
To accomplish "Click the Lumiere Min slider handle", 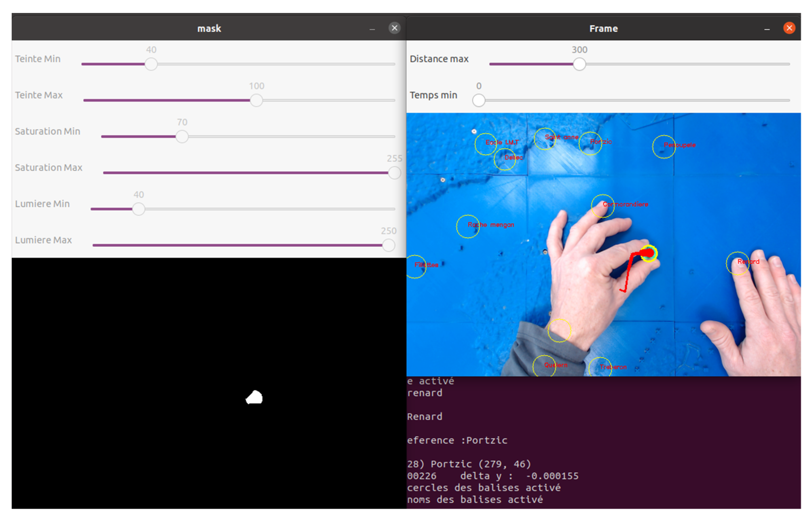I will [x=139, y=209].
